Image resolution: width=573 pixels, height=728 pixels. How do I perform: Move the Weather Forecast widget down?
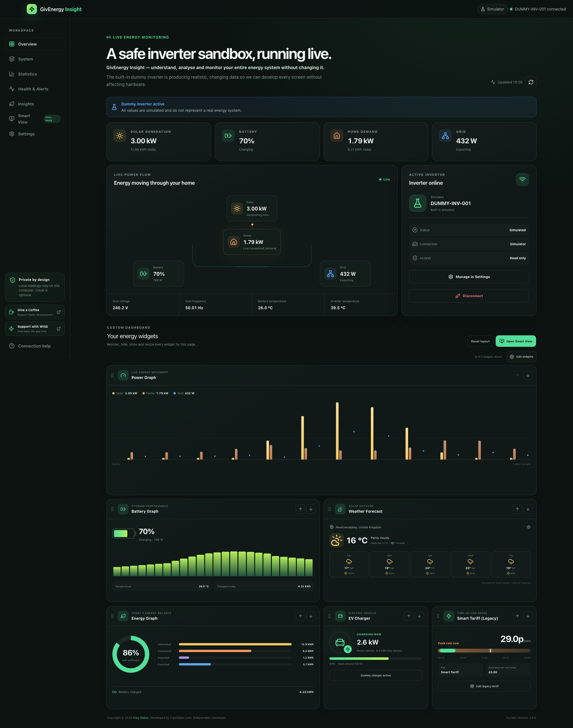[528, 509]
